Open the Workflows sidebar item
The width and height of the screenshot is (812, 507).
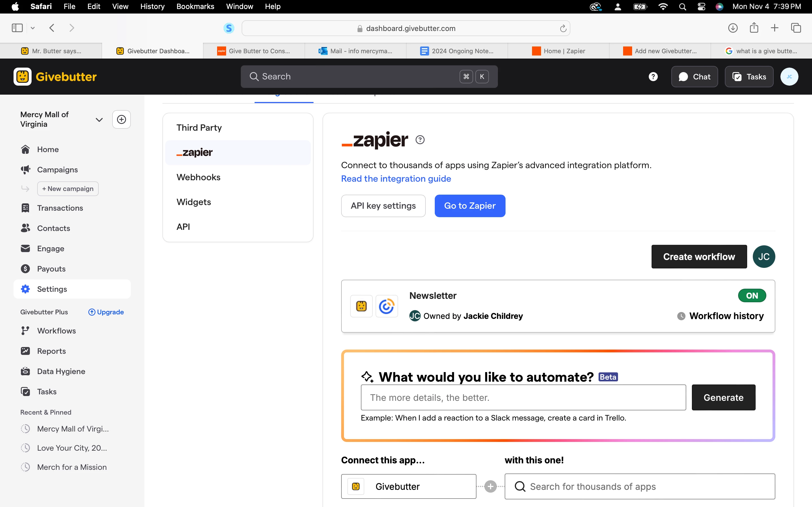56,331
